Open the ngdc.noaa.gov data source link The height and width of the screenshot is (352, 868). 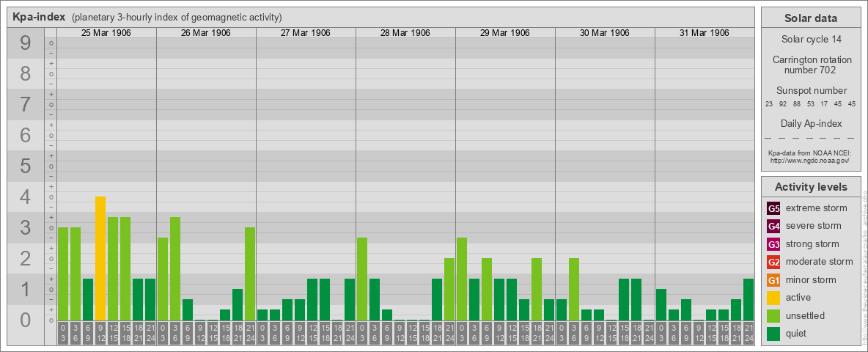point(811,160)
